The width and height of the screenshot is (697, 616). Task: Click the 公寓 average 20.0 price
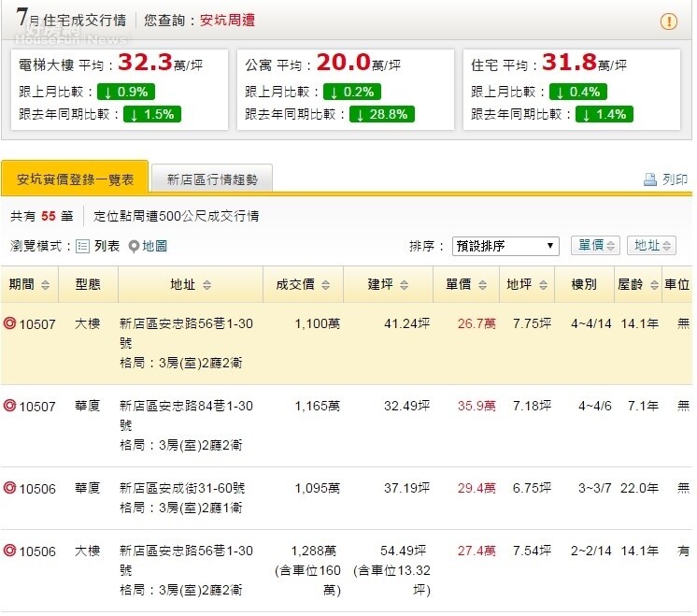tap(343, 62)
